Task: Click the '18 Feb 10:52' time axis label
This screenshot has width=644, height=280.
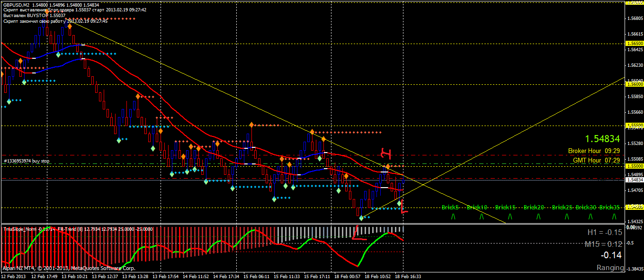Action: [x=377, y=276]
